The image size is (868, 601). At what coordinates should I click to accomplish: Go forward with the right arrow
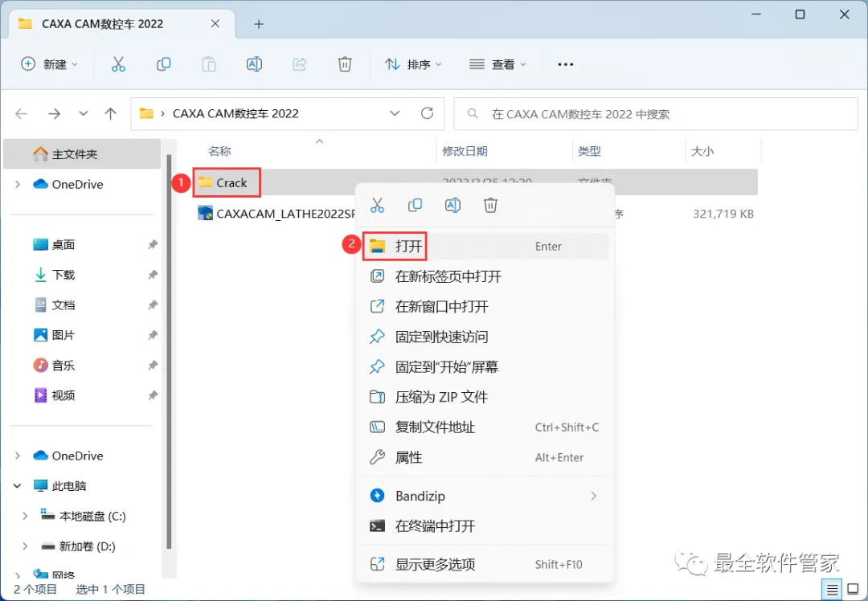(x=55, y=113)
